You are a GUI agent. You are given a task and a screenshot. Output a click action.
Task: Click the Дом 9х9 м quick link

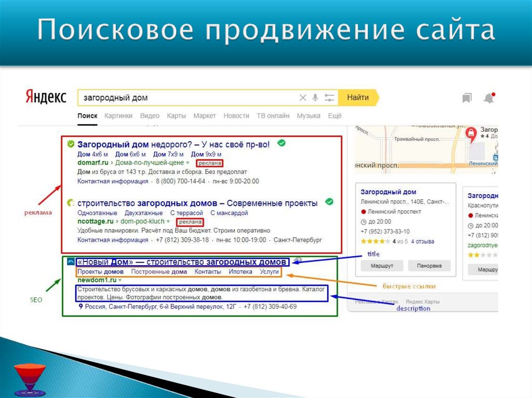coord(206,154)
